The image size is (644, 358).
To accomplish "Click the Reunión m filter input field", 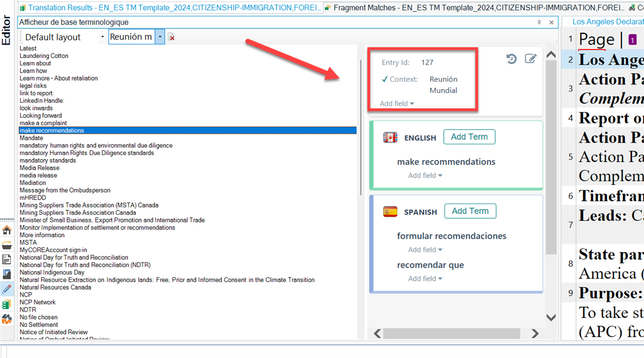I will coord(132,37).
